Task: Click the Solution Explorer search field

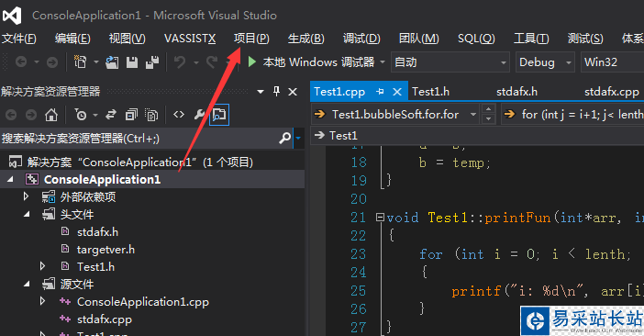Action: pyautogui.click(x=139, y=139)
